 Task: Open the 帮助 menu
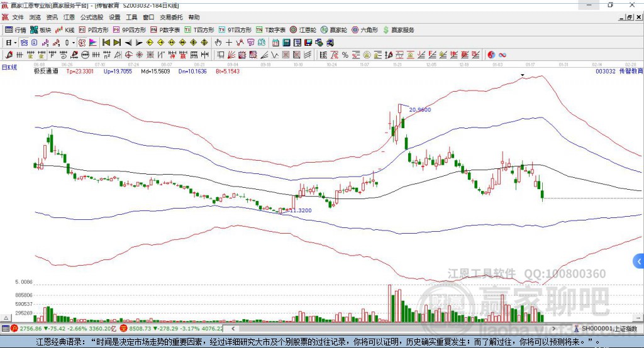[194, 17]
